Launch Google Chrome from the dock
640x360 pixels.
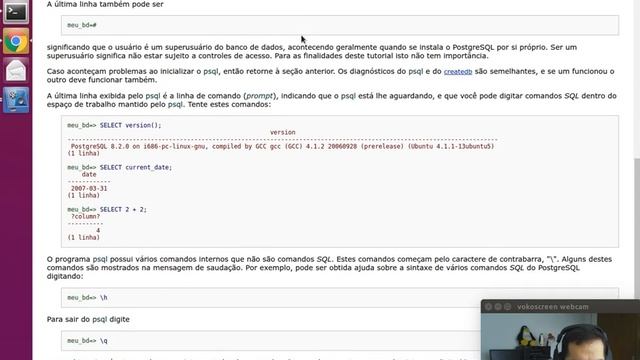coord(16,41)
